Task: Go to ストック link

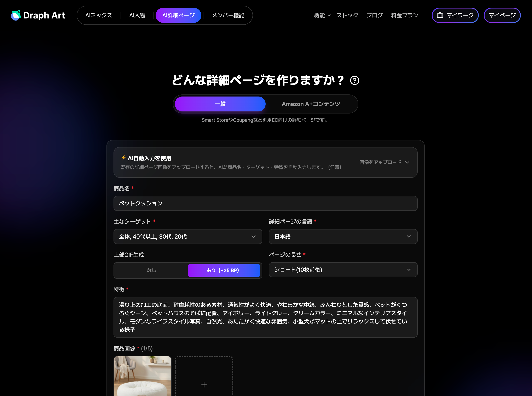Action: 347,15
